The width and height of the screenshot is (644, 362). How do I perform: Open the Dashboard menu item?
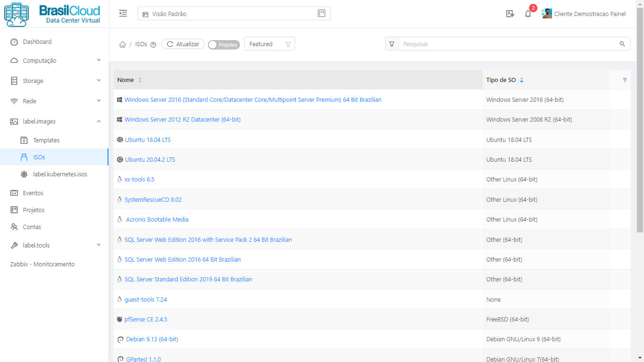pyautogui.click(x=54, y=41)
